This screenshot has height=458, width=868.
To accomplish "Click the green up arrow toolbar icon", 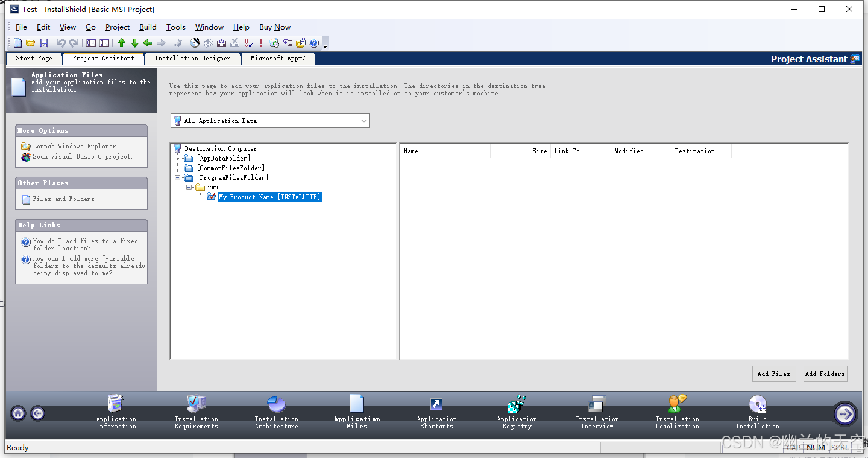I will [121, 43].
